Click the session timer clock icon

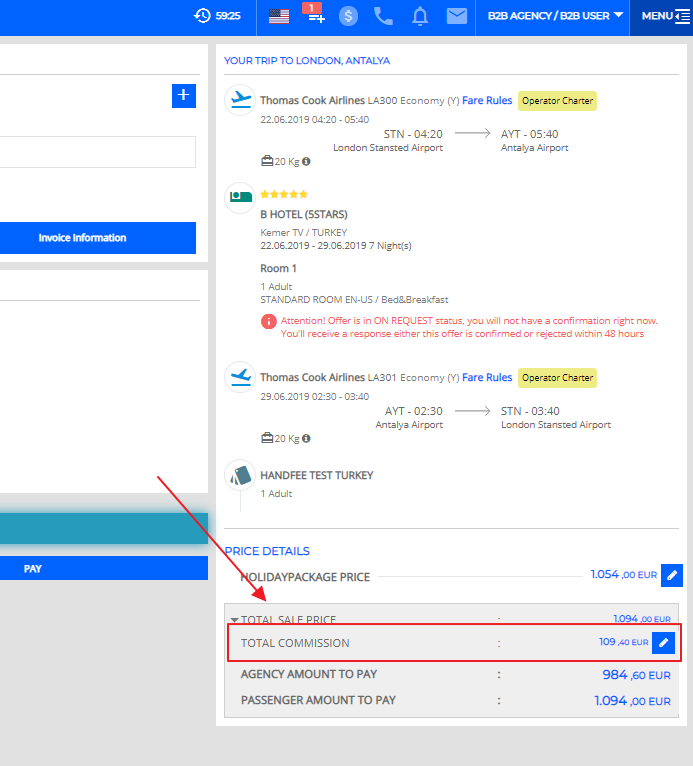pyautogui.click(x=203, y=16)
